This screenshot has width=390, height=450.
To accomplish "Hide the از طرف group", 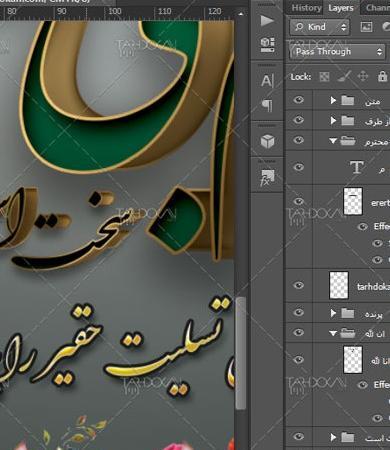I will click(x=299, y=120).
